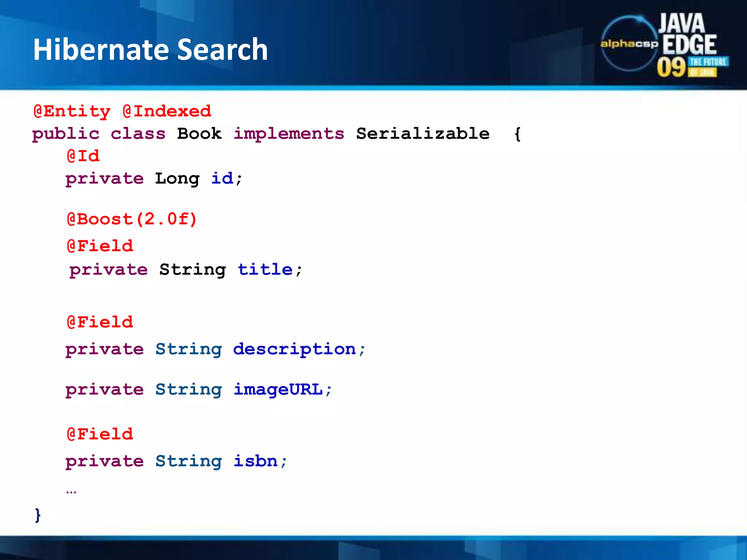Click the id field name
747x560 pixels.
222,179
